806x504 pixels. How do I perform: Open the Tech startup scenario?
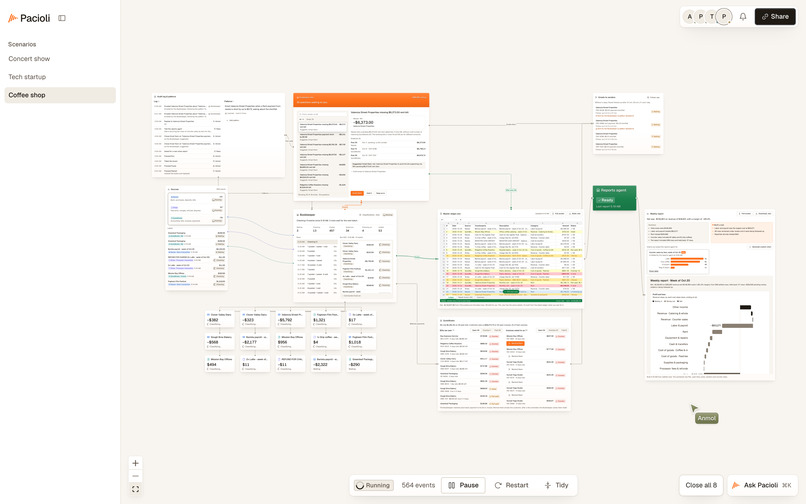pos(27,77)
